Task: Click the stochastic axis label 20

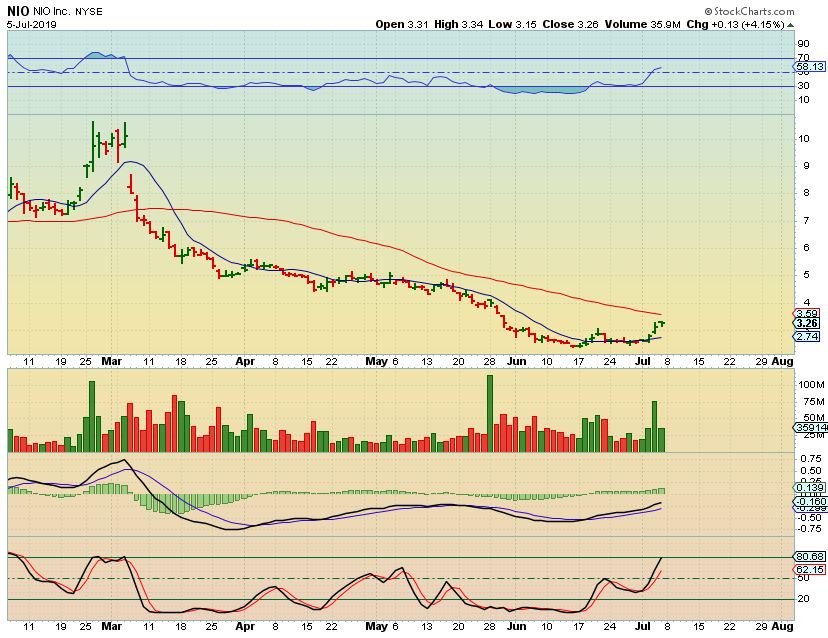Action: click(x=804, y=598)
